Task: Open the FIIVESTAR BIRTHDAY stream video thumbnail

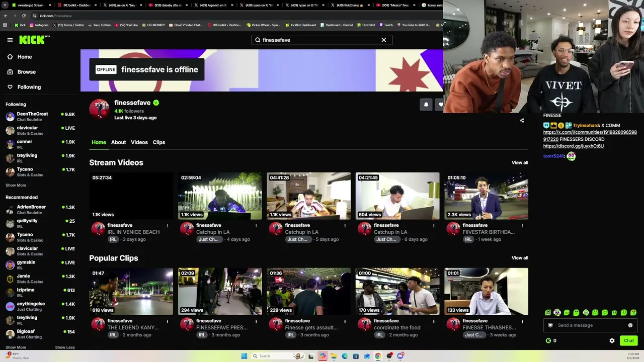Action: 487,196
